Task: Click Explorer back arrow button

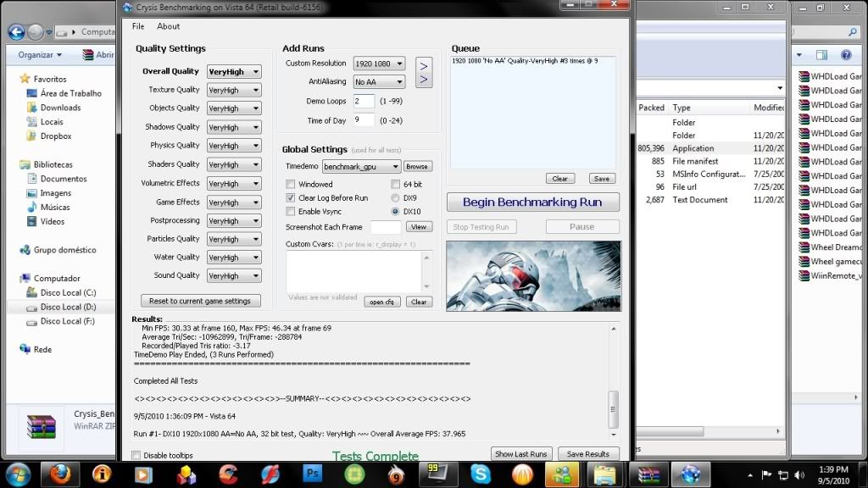Action: pos(16,32)
